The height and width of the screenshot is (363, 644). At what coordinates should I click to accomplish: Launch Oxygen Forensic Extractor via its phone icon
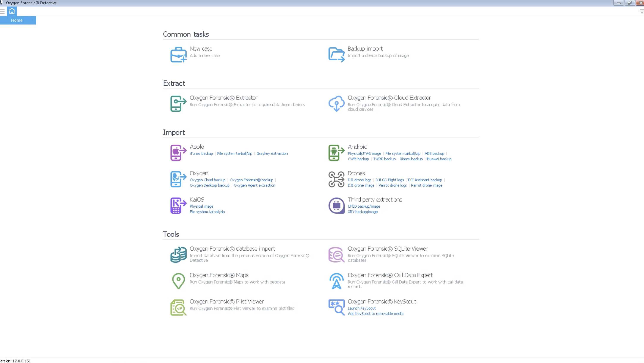(178, 104)
